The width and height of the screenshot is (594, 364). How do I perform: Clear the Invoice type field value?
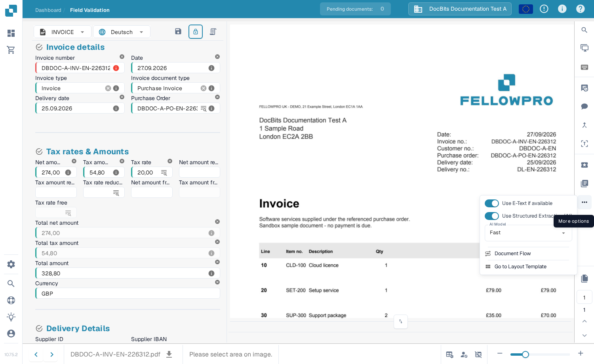point(108,88)
